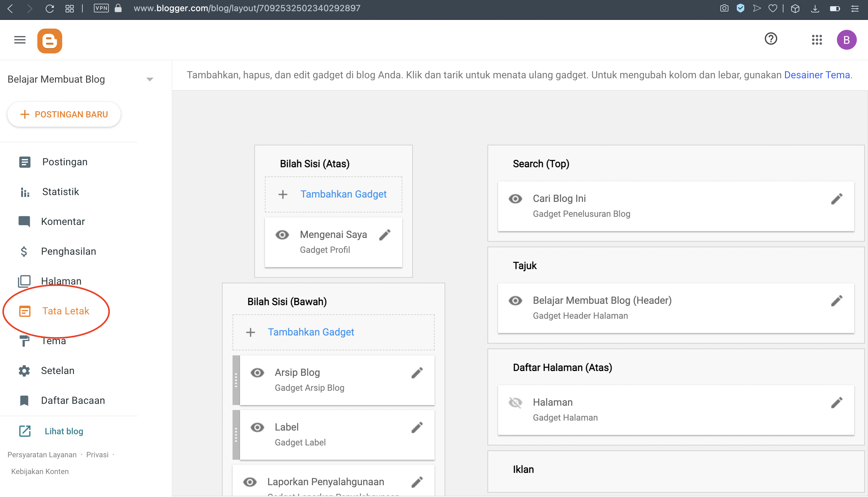Toggle visibility of Arsip Blog gadget

coord(257,373)
